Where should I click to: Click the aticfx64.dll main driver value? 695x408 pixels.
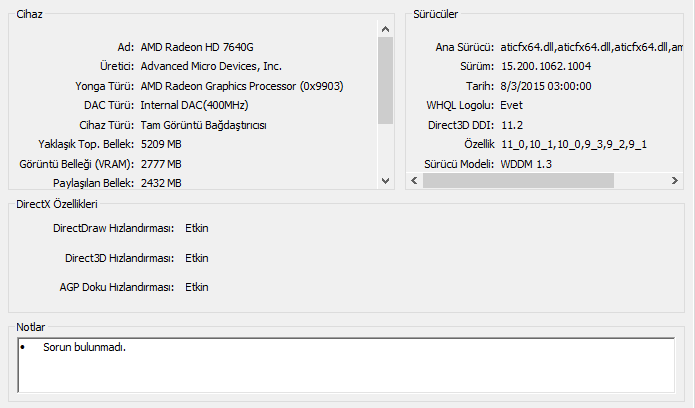pyautogui.click(x=591, y=47)
